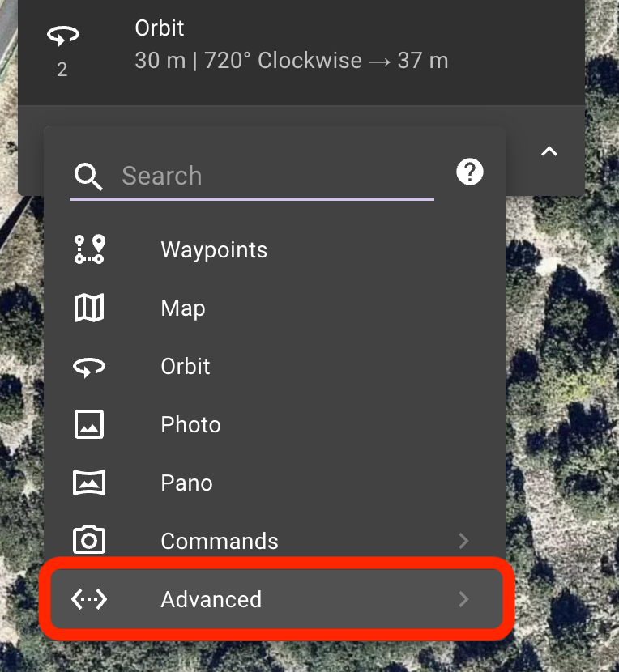Click the Commands camera icon
The height and width of the screenshot is (672, 619).
[89, 540]
